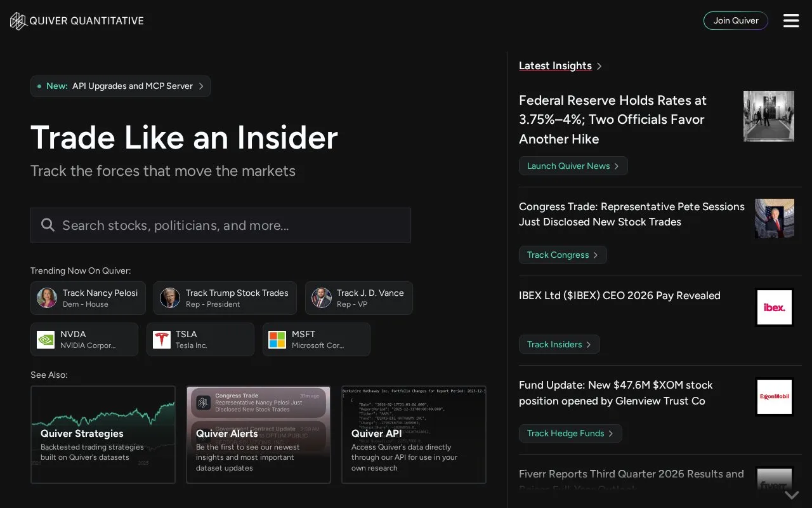
Task: Open the Latest Insights heading link
Action: 555,66
